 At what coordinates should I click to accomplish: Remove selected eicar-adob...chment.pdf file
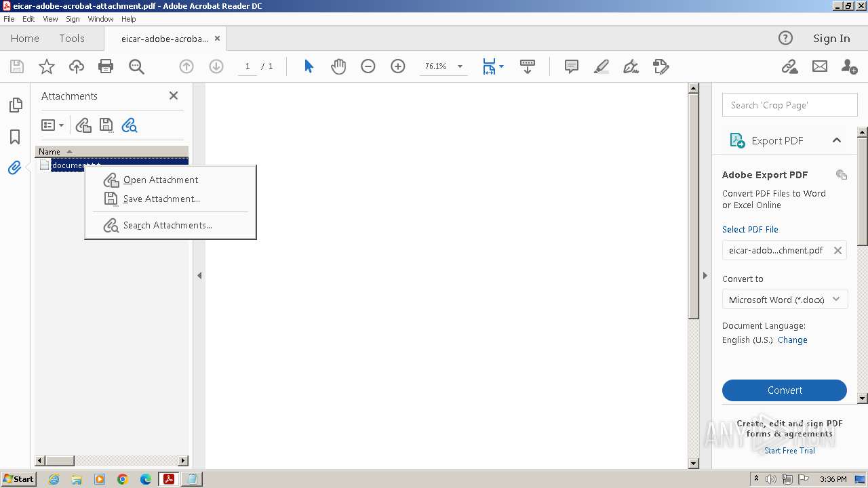837,250
